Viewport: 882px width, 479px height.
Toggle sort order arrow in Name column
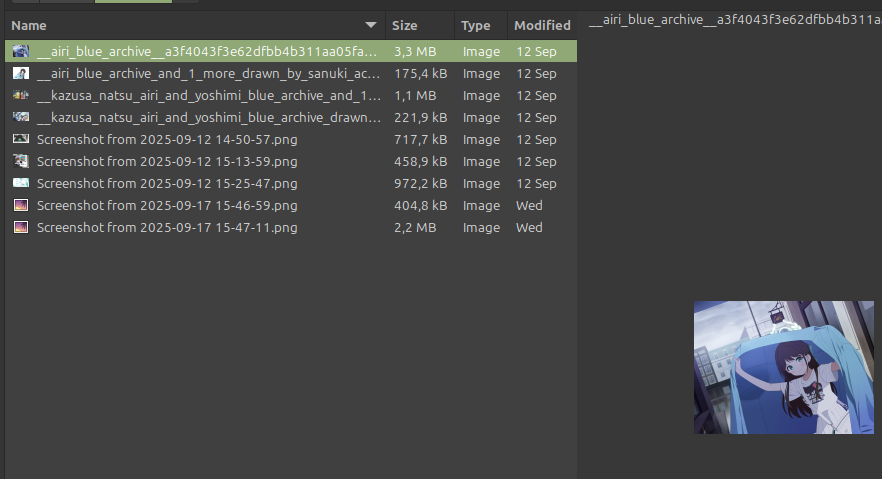click(371, 25)
